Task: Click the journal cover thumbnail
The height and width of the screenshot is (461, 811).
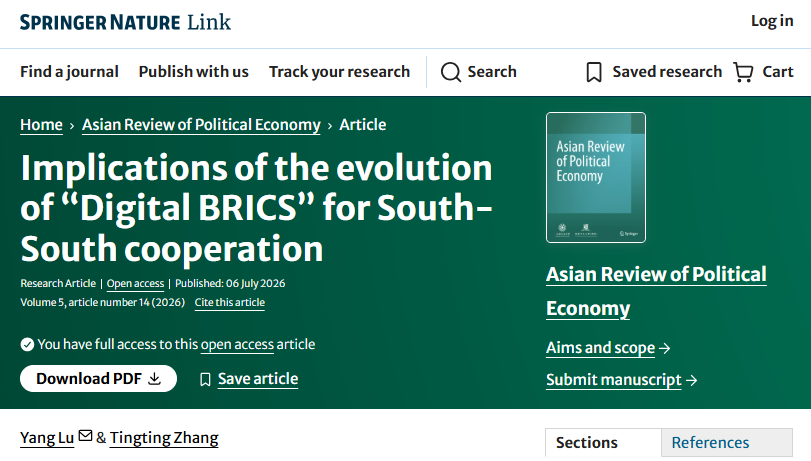Action: pos(596,177)
